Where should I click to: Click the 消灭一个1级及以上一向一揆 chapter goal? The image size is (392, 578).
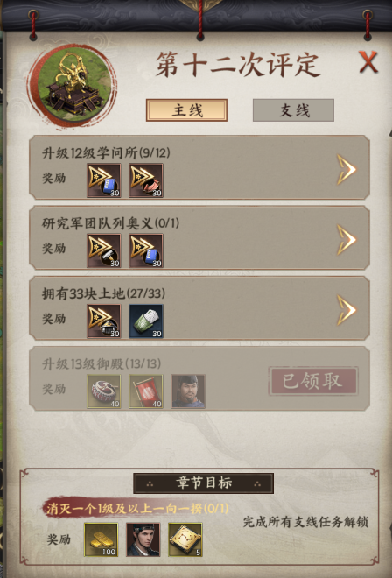137,509
